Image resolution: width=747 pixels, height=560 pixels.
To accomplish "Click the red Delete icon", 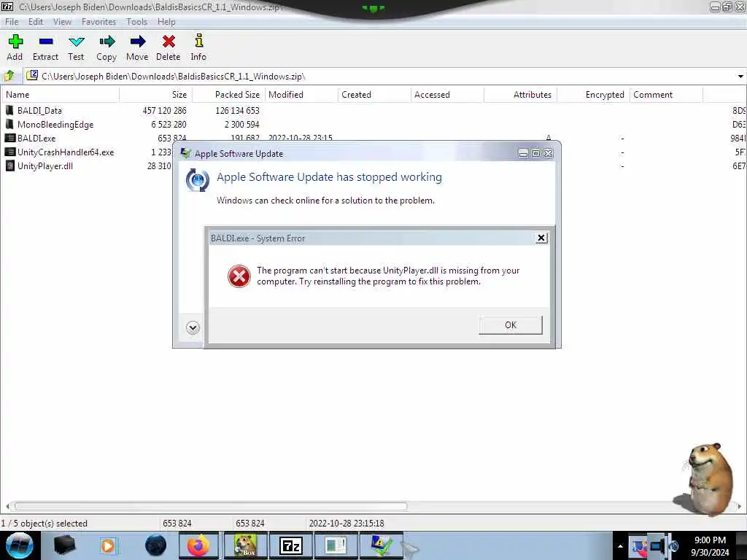I will pyautogui.click(x=169, y=42).
